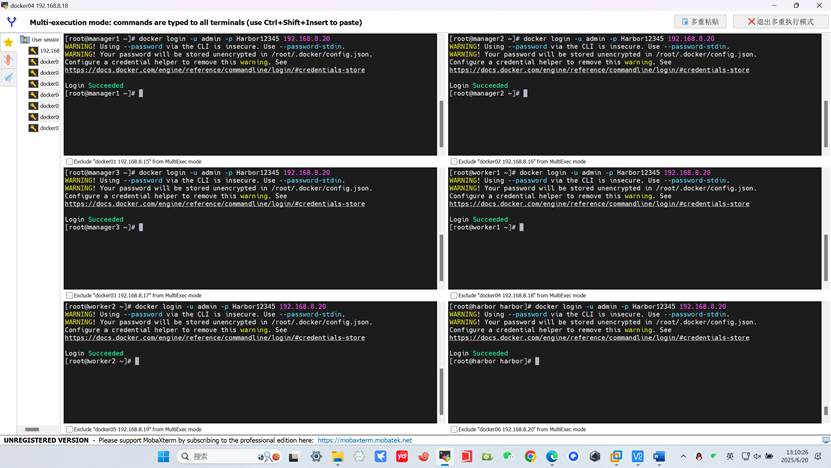The height and width of the screenshot is (468, 831).
Task: Open the docs.docker.com link in manager3 terminal
Action: coord(215,204)
